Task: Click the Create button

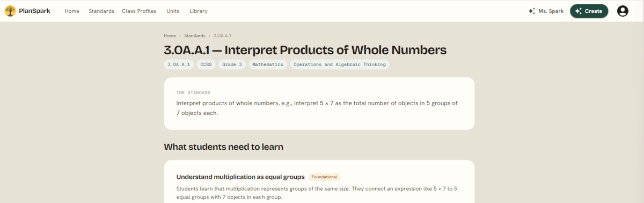Action: click(589, 11)
